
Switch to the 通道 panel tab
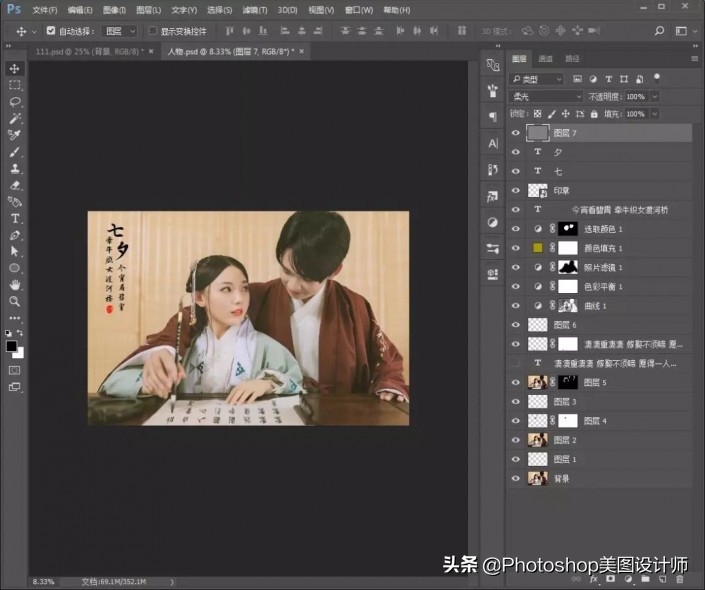[x=545, y=58]
